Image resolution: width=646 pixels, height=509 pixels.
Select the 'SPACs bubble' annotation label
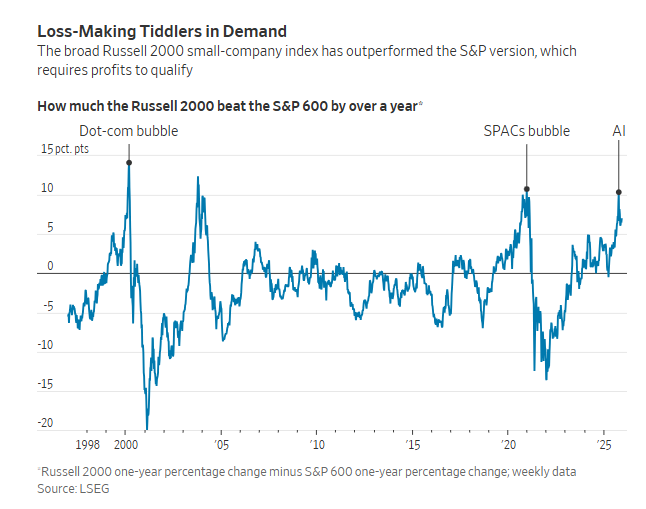pyautogui.click(x=526, y=131)
